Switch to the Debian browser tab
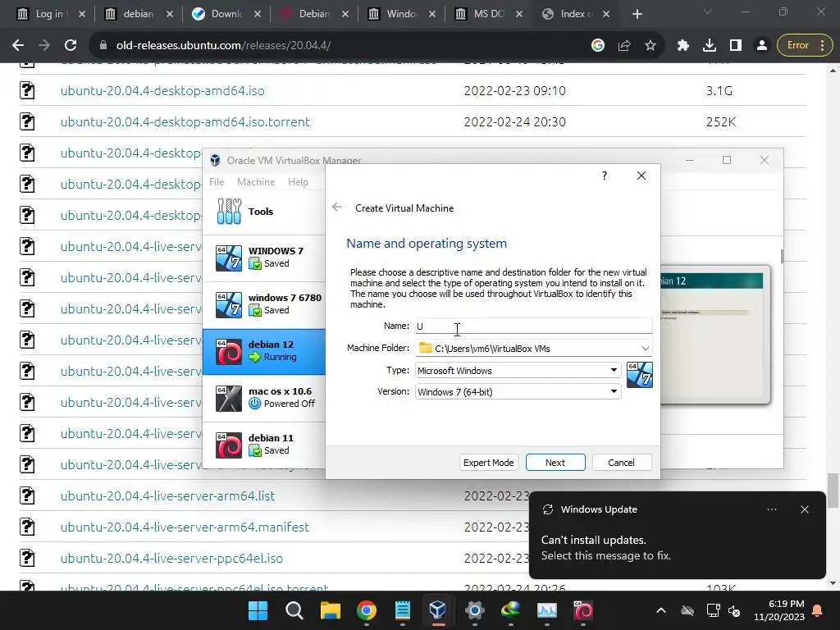840x630 pixels. (x=314, y=14)
